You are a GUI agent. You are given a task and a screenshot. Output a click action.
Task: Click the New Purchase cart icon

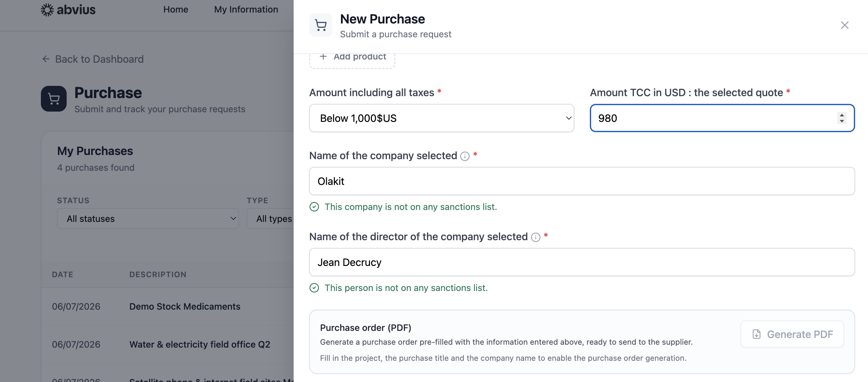pyautogui.click(x=320, y=25)
